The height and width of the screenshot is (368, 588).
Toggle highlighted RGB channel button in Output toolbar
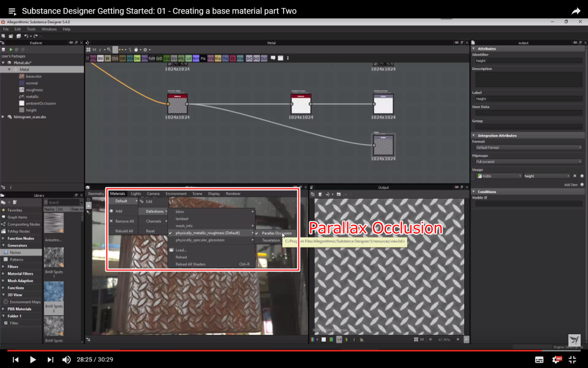pos(339,339)
